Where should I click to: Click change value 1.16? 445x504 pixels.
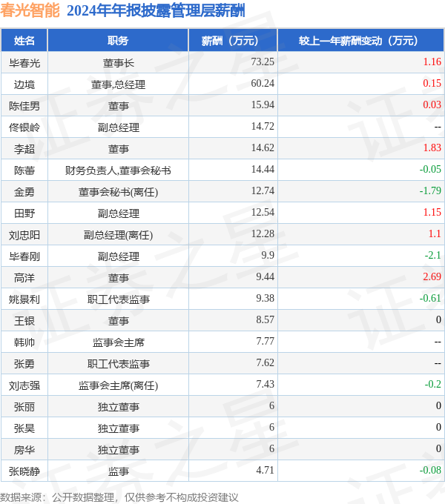(432, 62)
